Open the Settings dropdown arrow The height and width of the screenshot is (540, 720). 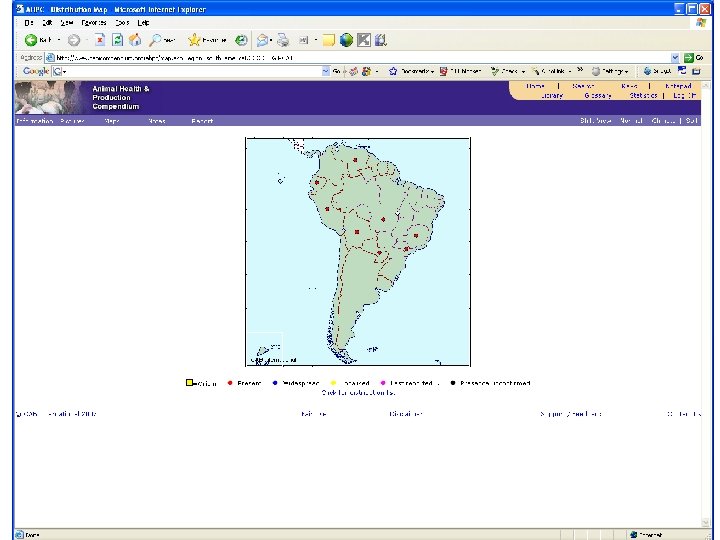coord(626,72)
